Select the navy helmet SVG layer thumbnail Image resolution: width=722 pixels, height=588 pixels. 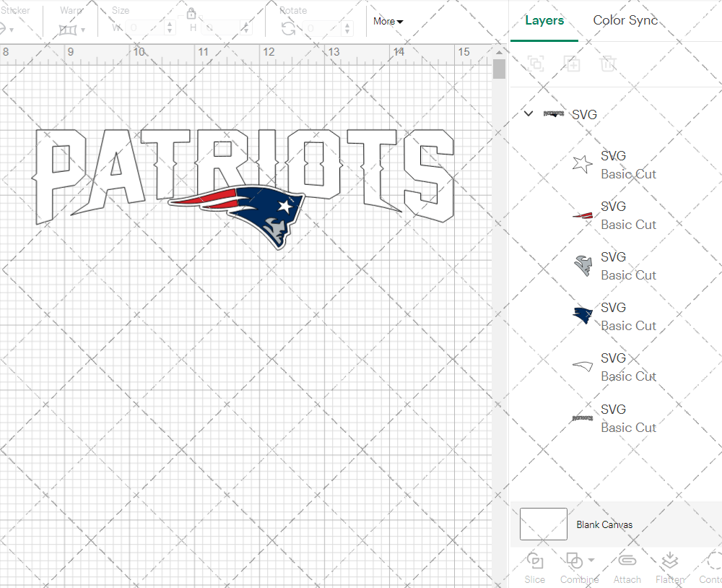point(583,316)
